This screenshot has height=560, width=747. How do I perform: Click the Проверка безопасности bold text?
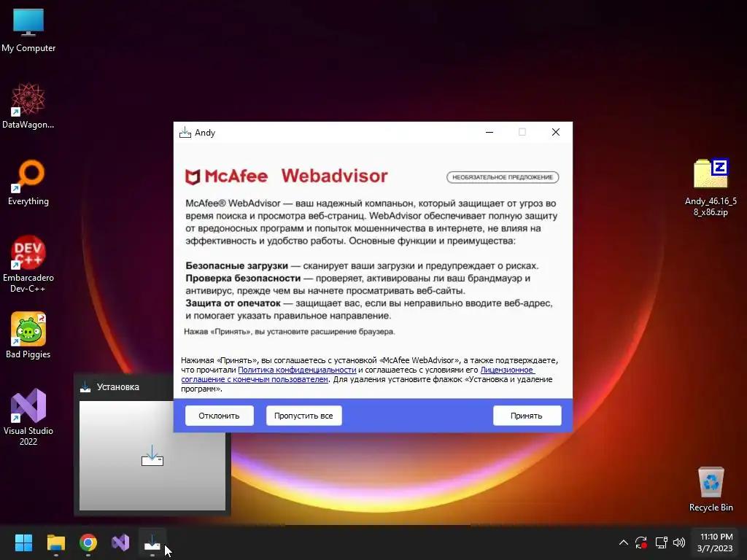coord(243,278)
